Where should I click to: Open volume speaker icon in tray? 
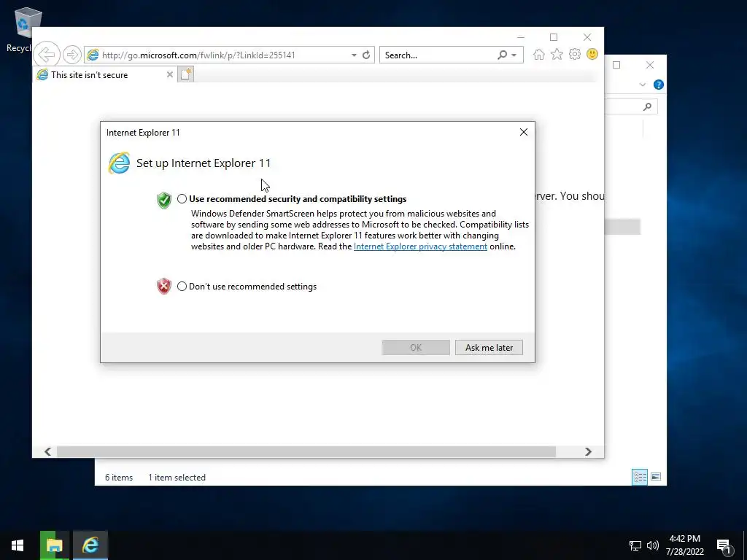653,545
